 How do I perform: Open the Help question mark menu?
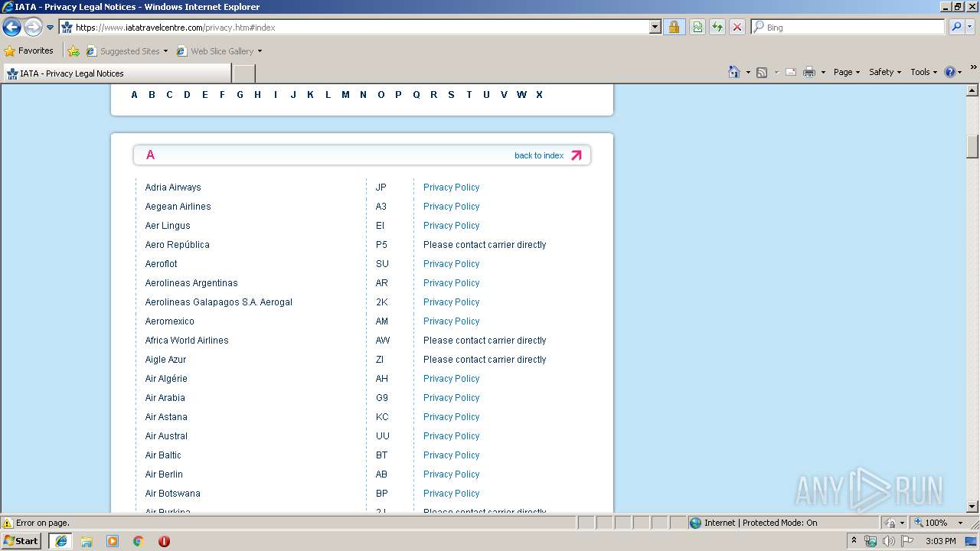(x=953, y=72)
